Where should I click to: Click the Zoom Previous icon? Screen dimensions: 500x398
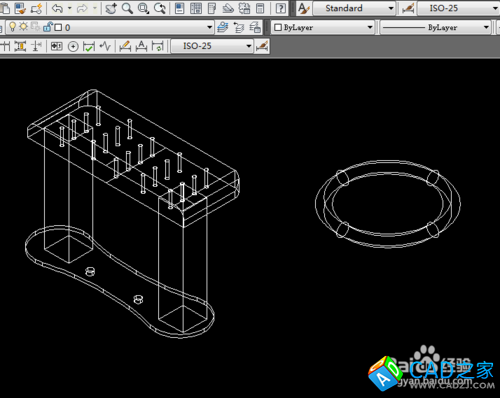(160, 8)
